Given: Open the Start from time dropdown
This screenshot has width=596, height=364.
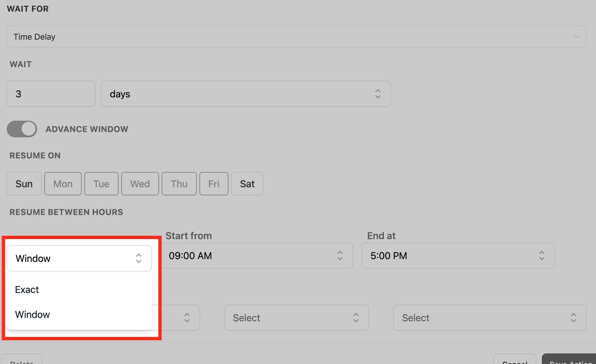Looking at the screenshot, I should coord(257,256).
